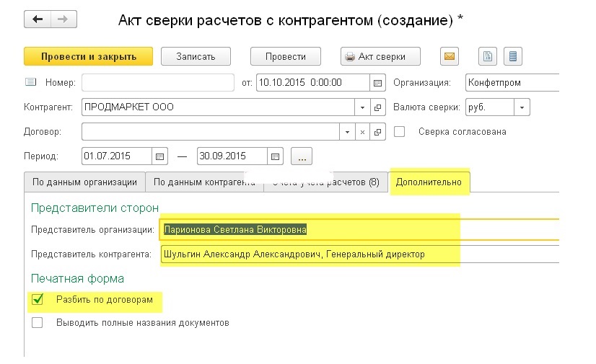Open the Договор record via open icon
Viewport: 596px width, 364px height.
377,132
